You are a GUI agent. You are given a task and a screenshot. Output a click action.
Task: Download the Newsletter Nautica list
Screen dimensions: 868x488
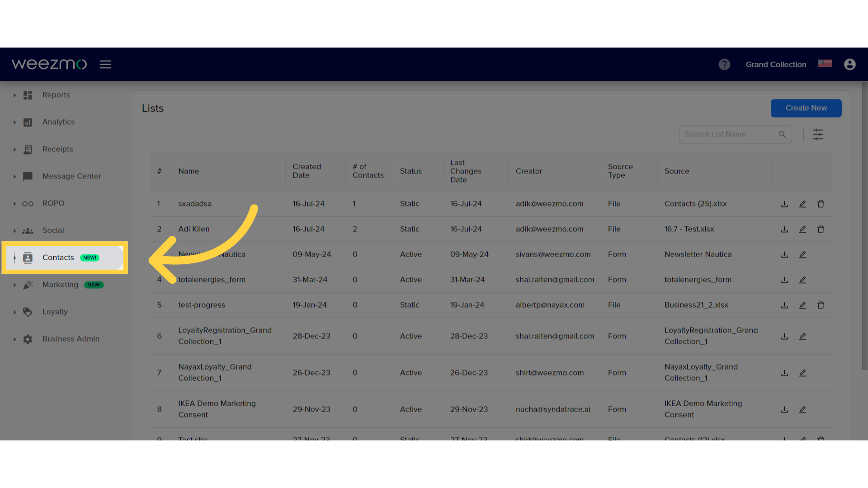(x=784, y=254)
